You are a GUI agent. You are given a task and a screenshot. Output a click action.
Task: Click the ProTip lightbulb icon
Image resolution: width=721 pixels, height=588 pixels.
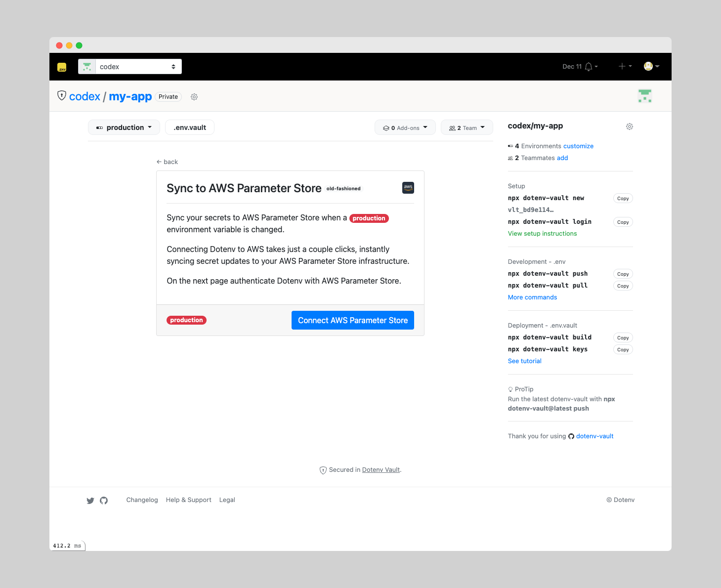510,389
